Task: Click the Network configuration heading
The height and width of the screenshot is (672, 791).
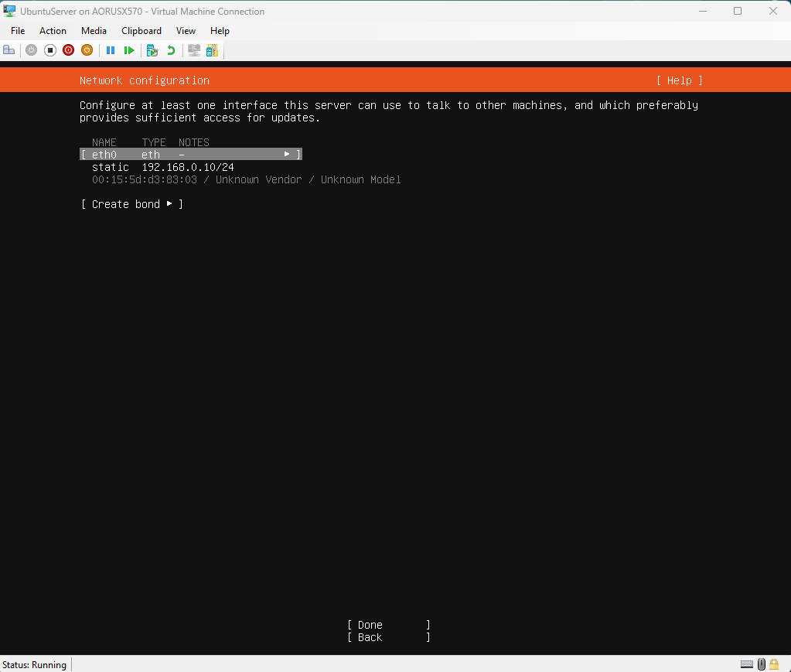Action: (x=145, y=80)
